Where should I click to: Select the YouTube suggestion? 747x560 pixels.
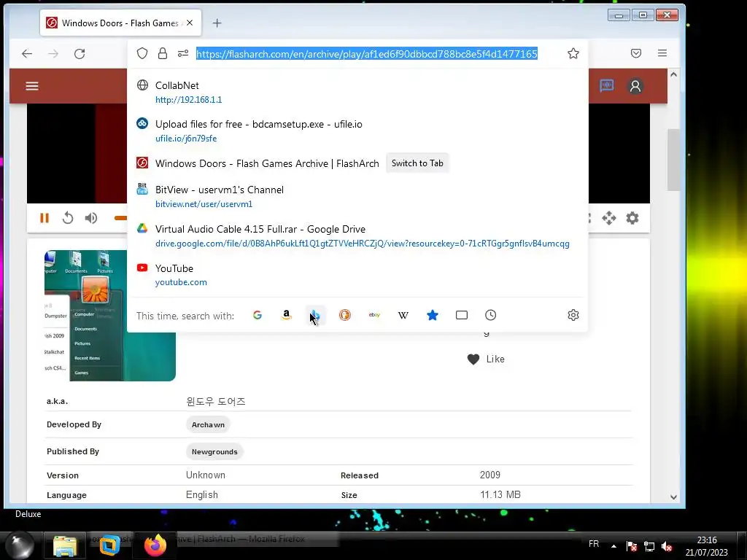[x=357, y=275]
